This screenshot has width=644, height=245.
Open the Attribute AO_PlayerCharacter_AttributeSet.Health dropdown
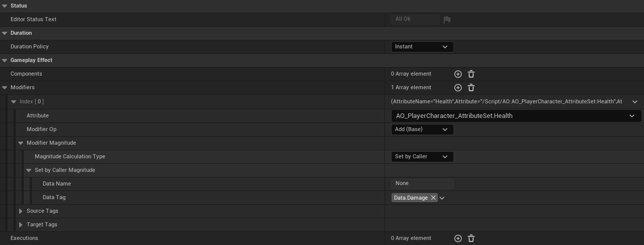516,116
